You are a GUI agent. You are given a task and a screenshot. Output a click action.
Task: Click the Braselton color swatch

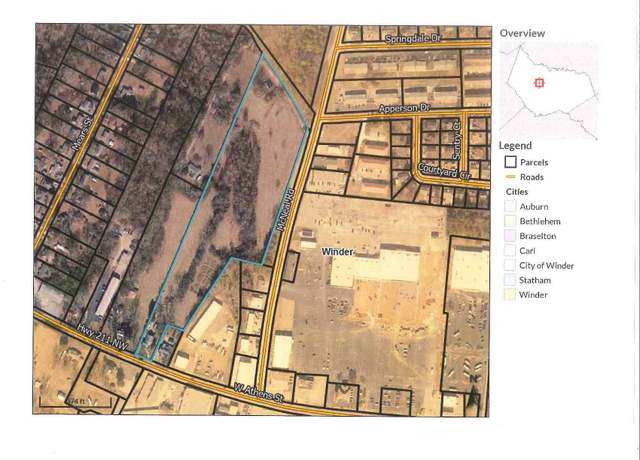point(510,236)
